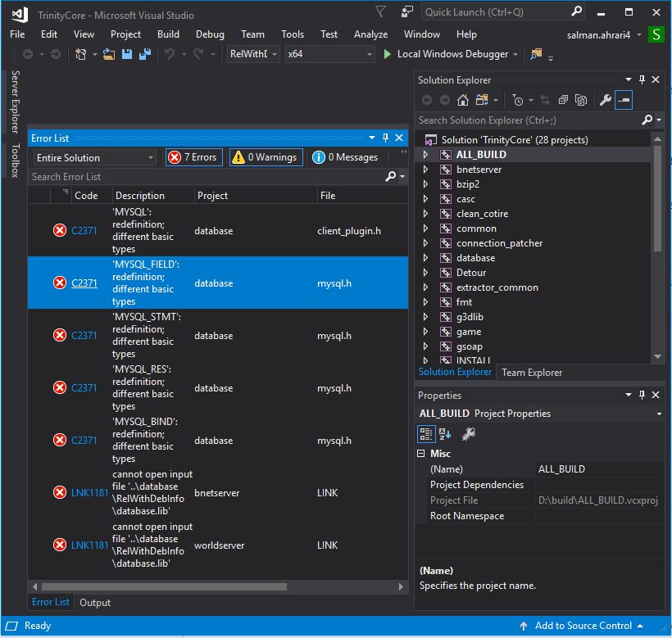Click the Open File toolbar icon
The width and height of the screenshot is (672, 638).
click(108, 54)
